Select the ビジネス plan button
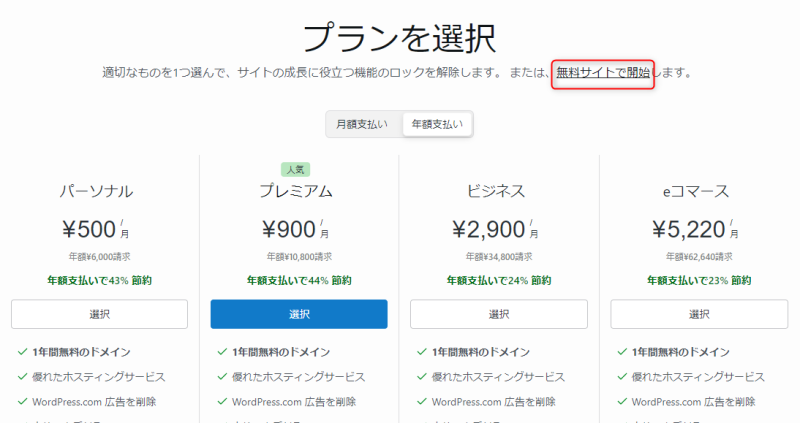The image size is (800, 423). [x=499, y=314]
